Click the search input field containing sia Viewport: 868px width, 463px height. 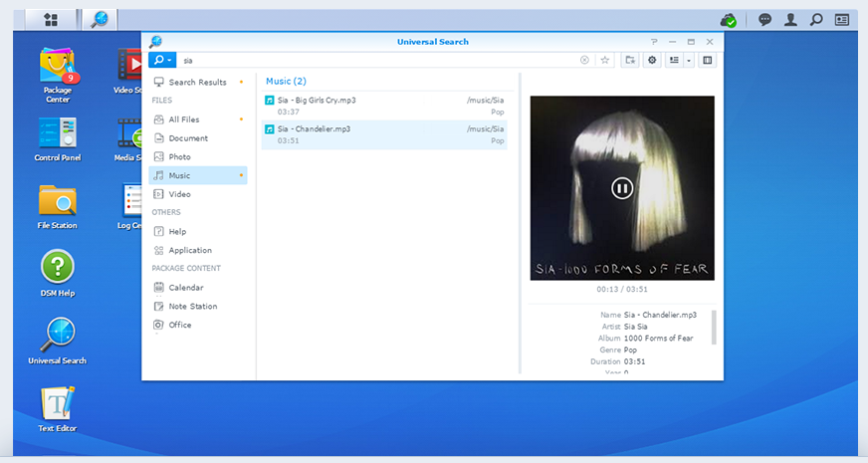click(376, 60)
